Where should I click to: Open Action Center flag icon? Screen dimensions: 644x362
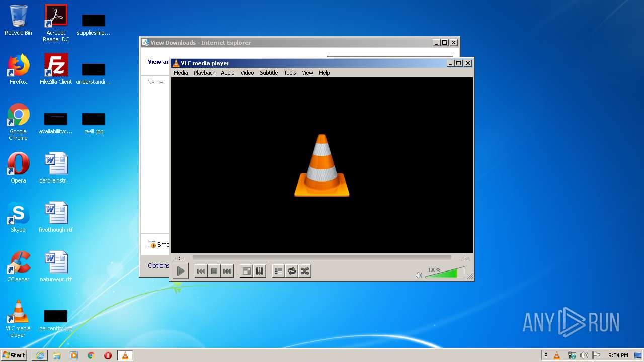pyautogui.click(x=596, y=355)
